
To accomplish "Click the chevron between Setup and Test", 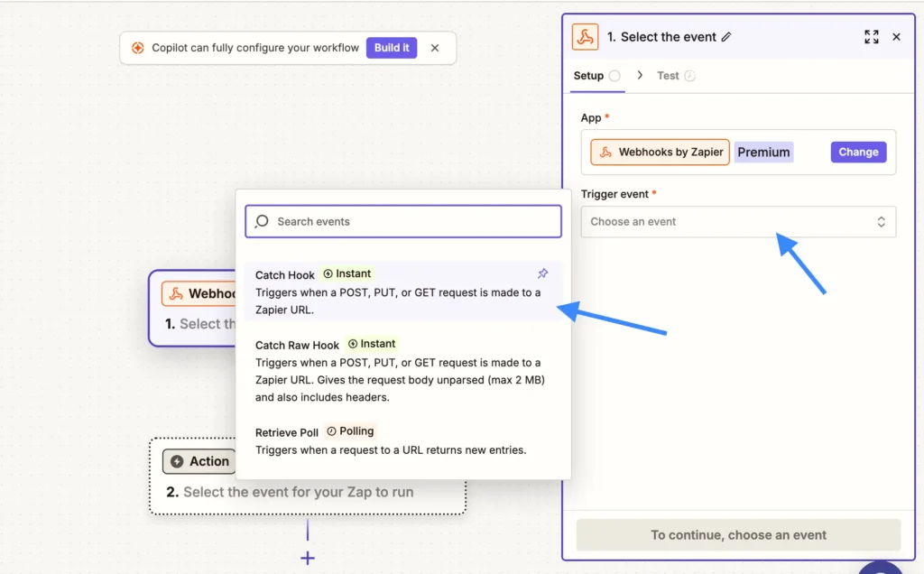I will point(640,76).
